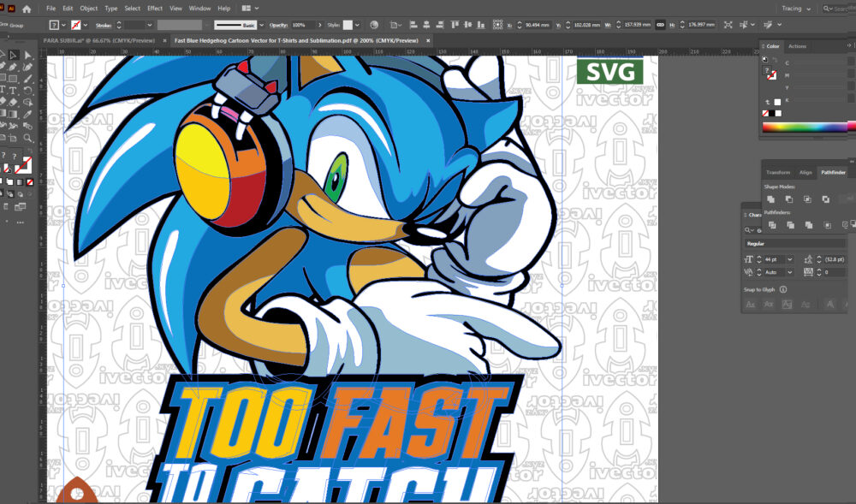This screenshot has width=856, height=504.
Task: Open the Effect menu
Action: [x=155, y=9]
